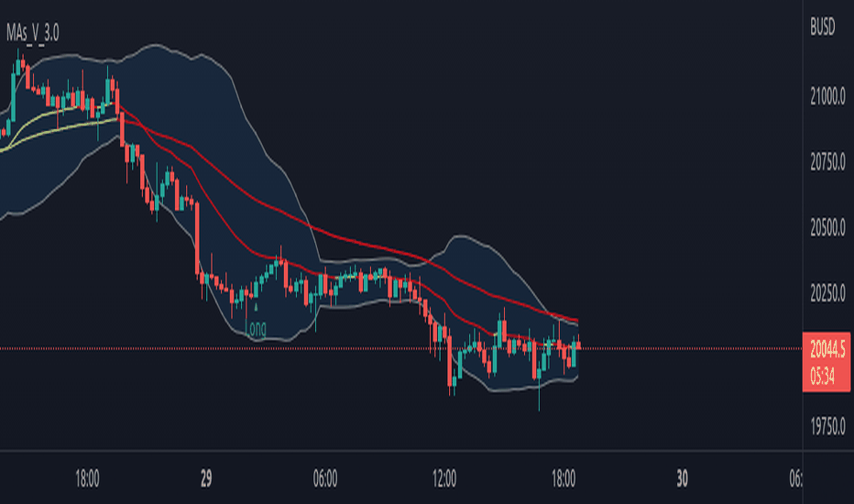
Task: Click the 18:00 label after 12:00
Action: tap(564, 479)
